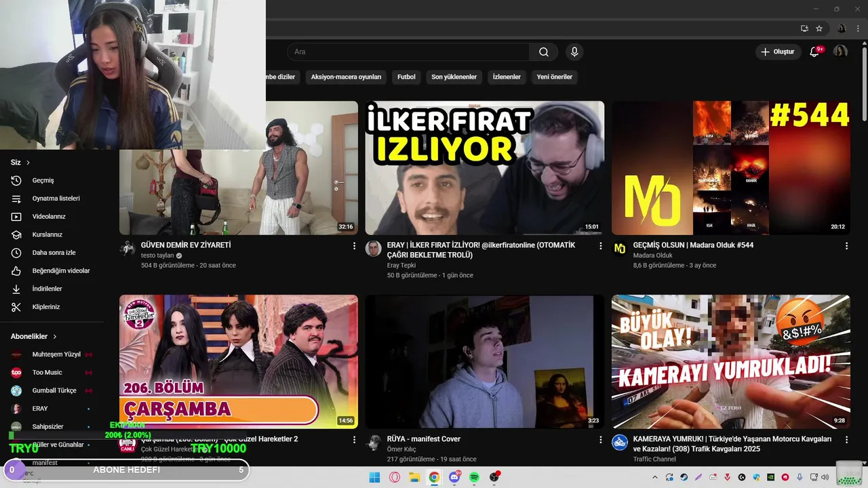868x488 pixels.
Task: Open Windows Start menu
Action: click(374, 477)
